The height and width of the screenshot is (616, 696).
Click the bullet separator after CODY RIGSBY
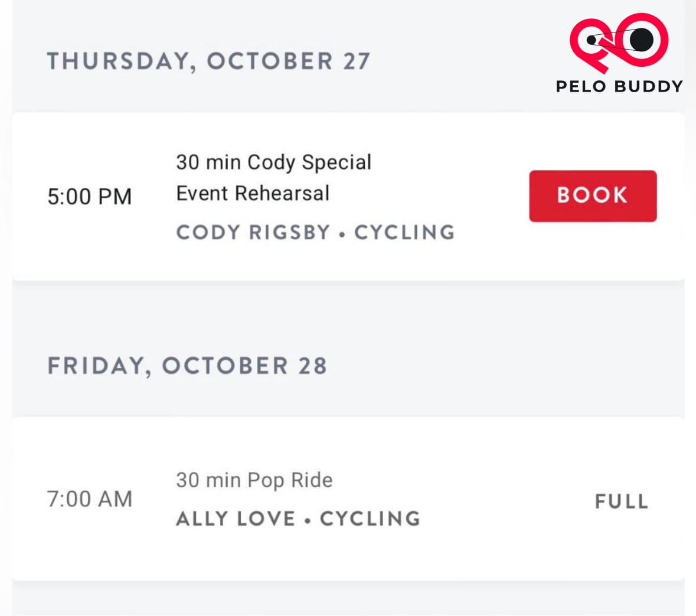342,234
